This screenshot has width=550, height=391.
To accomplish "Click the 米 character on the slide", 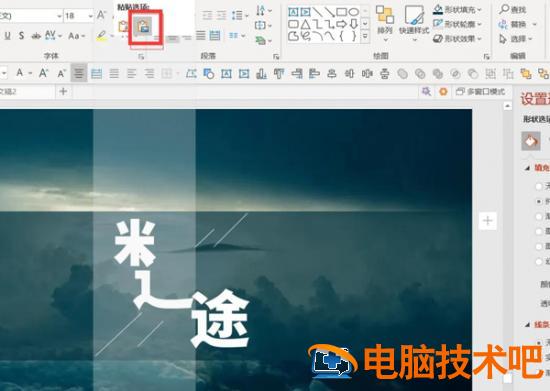I will pos(135,243).
